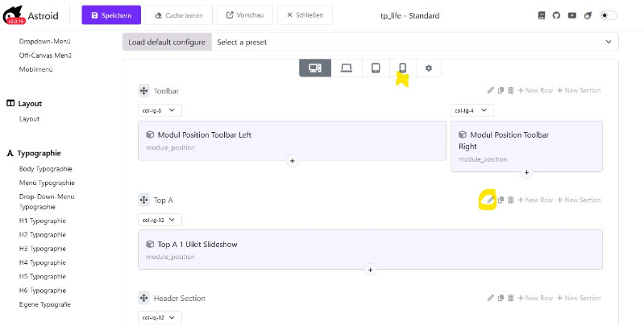
Task: Add New Row to Toolbar section
Action: tap(535, 90)
